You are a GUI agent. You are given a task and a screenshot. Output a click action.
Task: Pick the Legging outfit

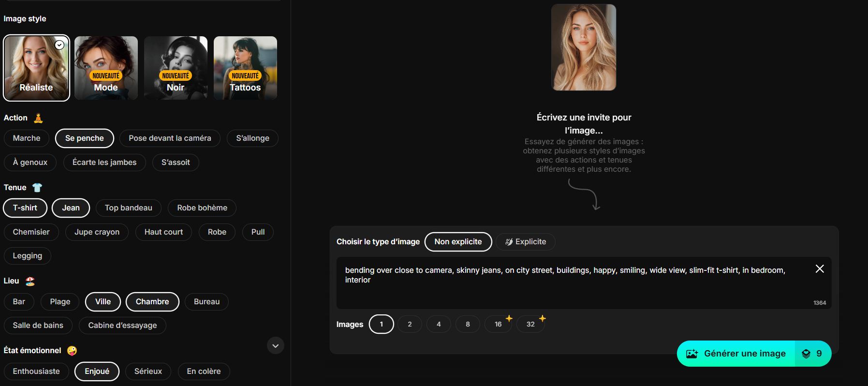28,256
